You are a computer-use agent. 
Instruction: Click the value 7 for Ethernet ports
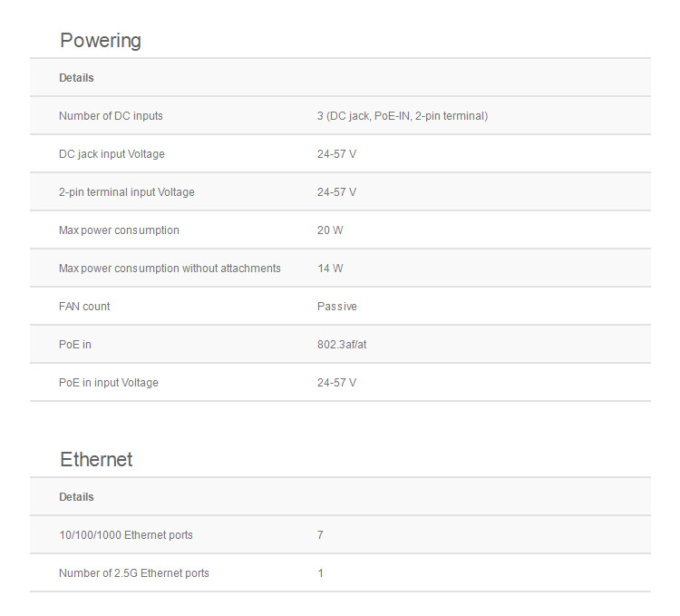320,535
